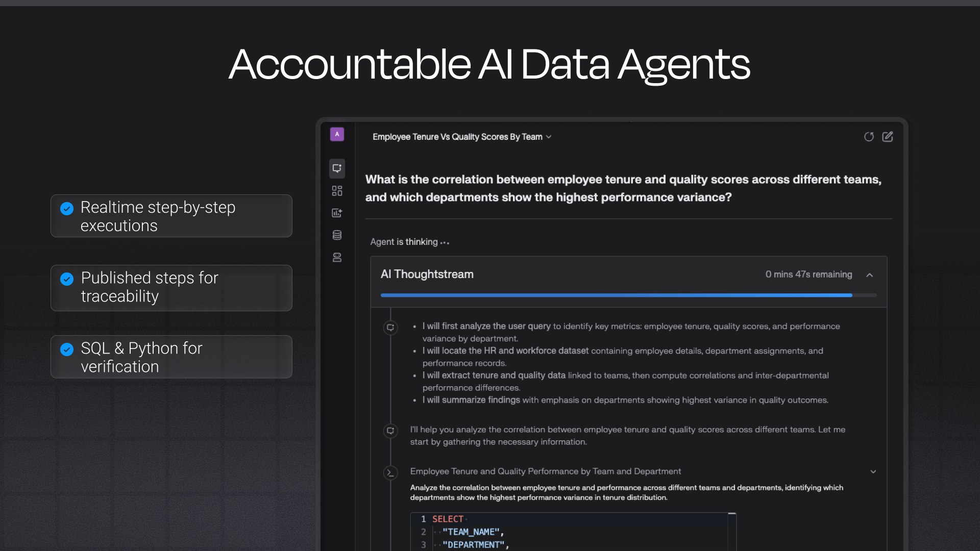Click the first thought step marker icon
This screenshot has height=551, width=980.
390,328
